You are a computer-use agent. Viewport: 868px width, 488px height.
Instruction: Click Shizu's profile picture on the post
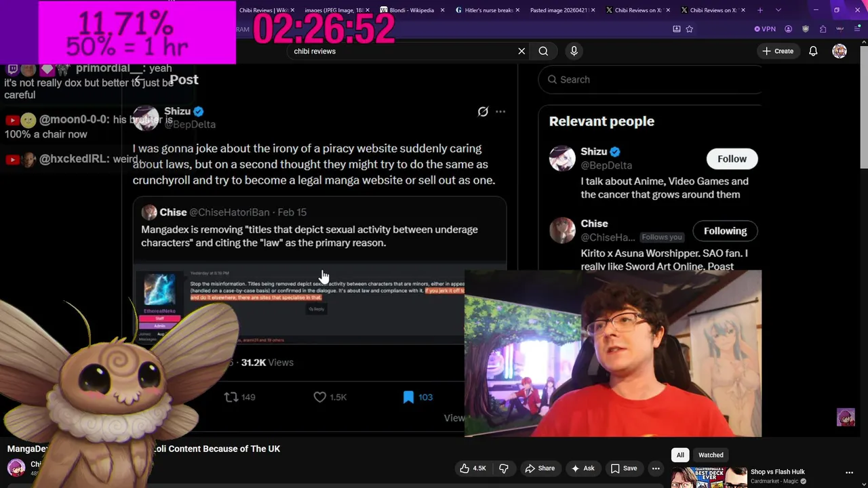click(x=146, y=118)
